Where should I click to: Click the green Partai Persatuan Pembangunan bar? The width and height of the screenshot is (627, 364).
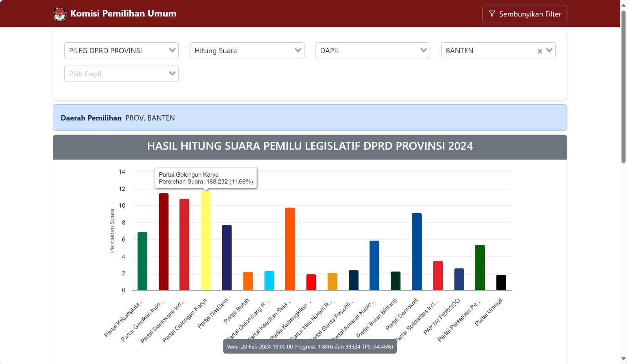pyautogui.click(x=480, y=268)
